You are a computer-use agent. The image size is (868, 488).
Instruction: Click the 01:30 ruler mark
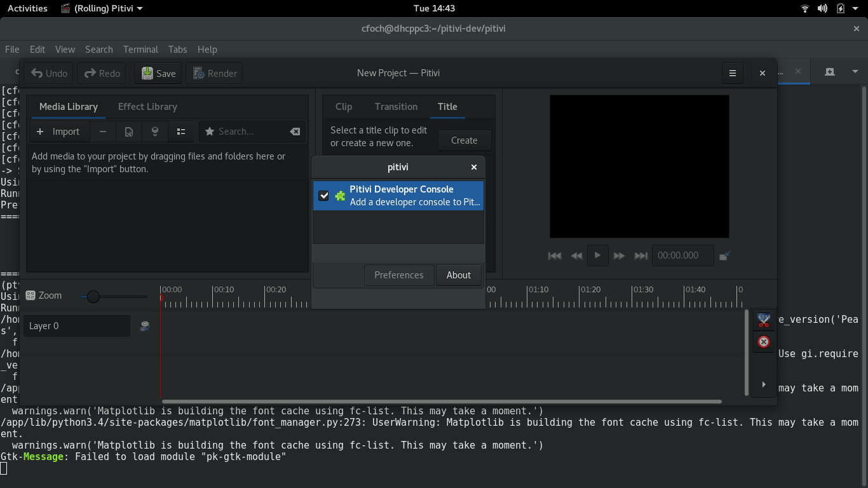[x=643, y=290]
